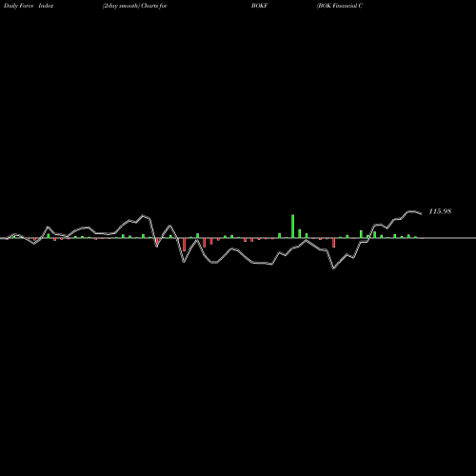The image size is (476, 476).
Task: Click the end point of the gray price line
Action: (x=422, y=214)
